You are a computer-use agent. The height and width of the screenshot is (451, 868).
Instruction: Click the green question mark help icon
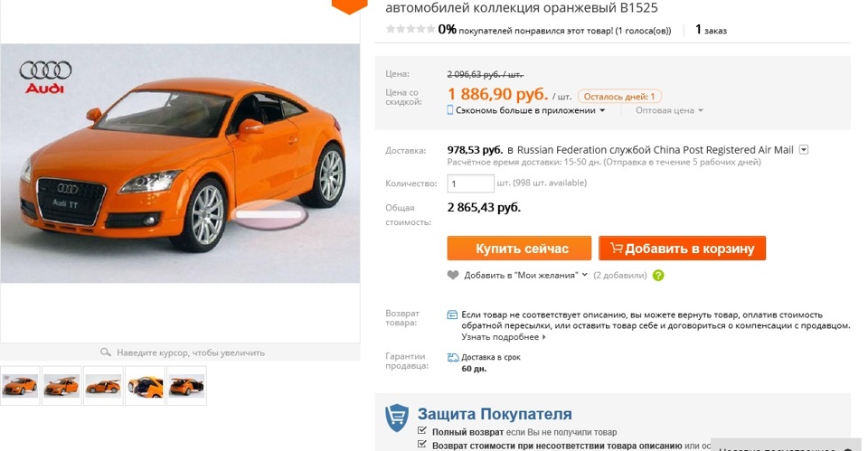point(658,275)
